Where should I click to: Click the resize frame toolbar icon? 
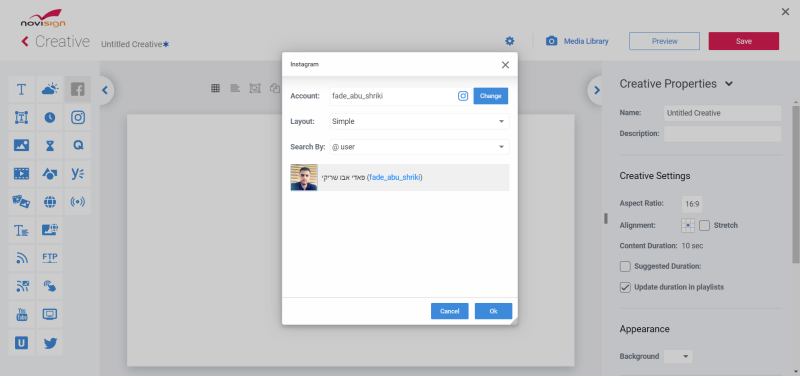pos(255,88)
